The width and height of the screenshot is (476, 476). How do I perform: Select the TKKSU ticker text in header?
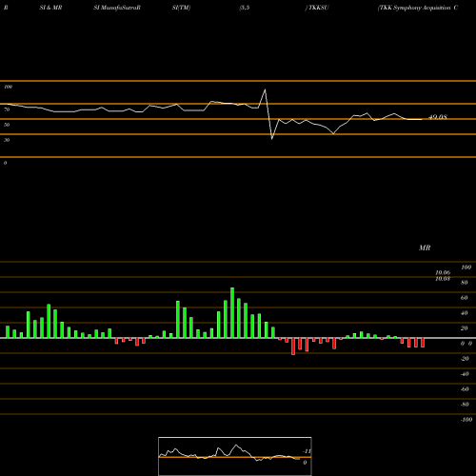point(318,8)
